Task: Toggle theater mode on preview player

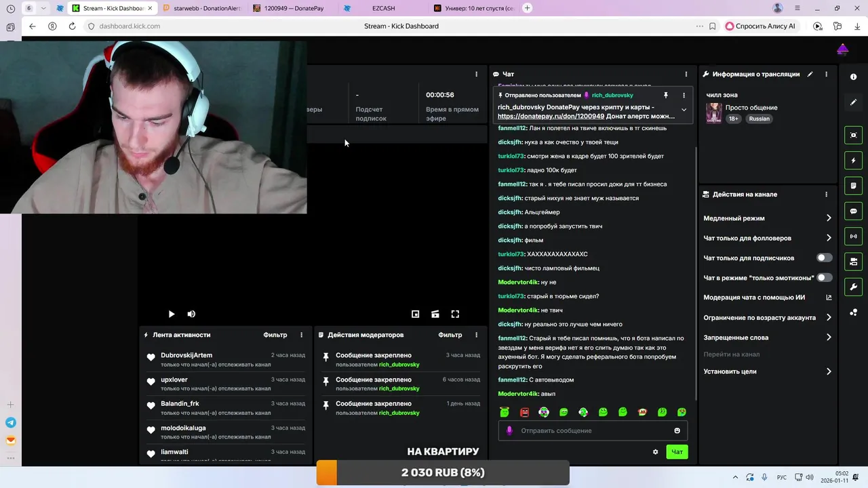Action: pyautogui.click(x=435, y=314)
